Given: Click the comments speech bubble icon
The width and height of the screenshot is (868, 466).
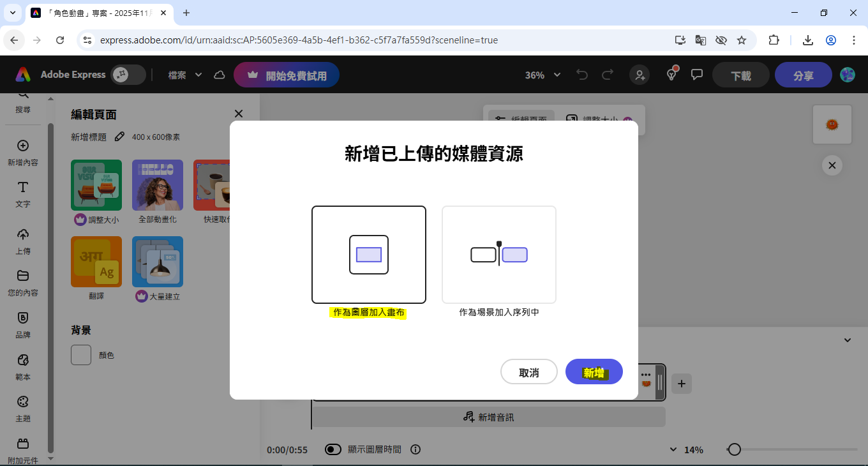Looking at the screenshot, I should pos(697,75).
